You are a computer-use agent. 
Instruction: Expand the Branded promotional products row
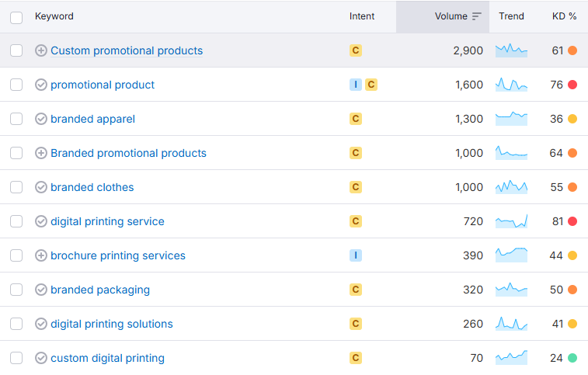41,153
